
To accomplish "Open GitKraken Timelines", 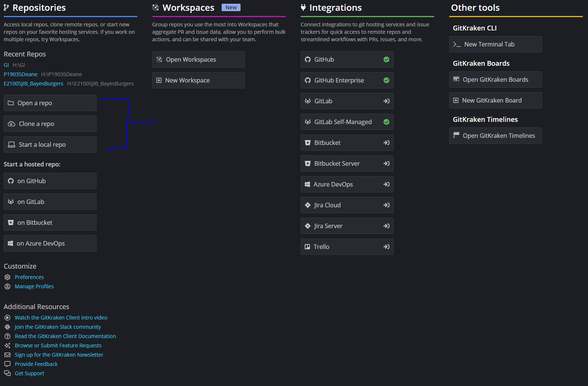I will point(496,136).
